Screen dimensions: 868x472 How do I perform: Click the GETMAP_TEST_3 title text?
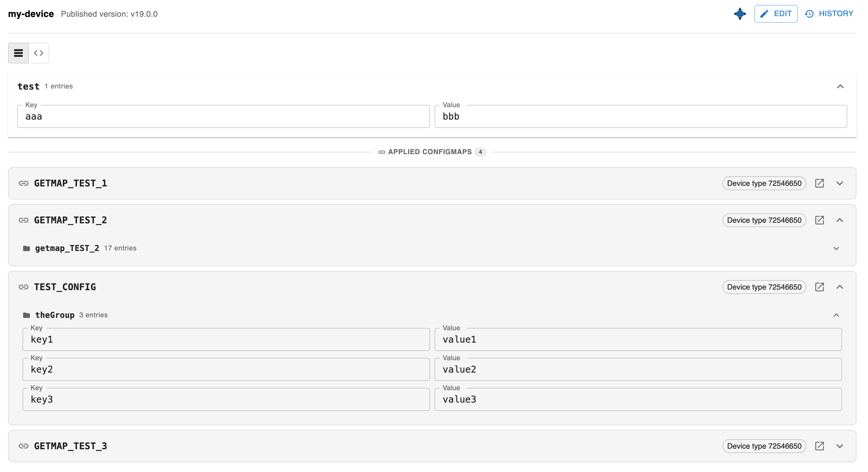70,446
